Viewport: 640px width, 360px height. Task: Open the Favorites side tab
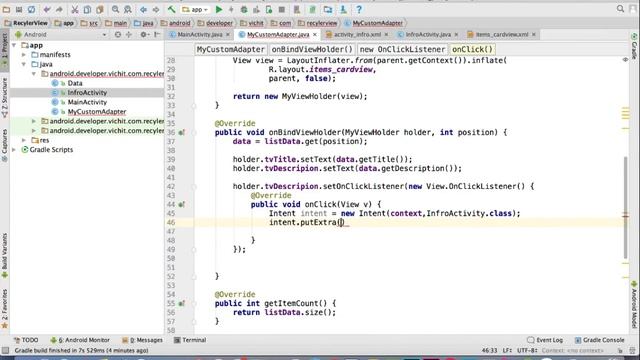tap(4, 308)
